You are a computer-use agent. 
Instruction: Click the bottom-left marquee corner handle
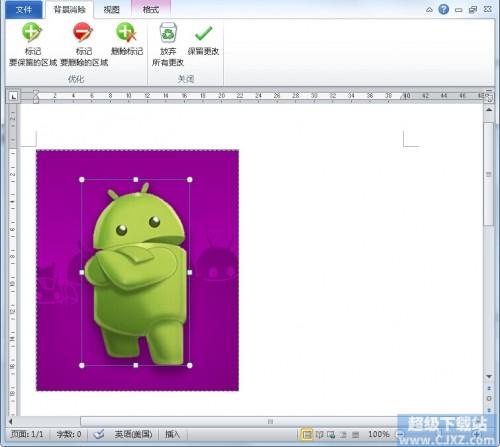[x=82, y=365]
